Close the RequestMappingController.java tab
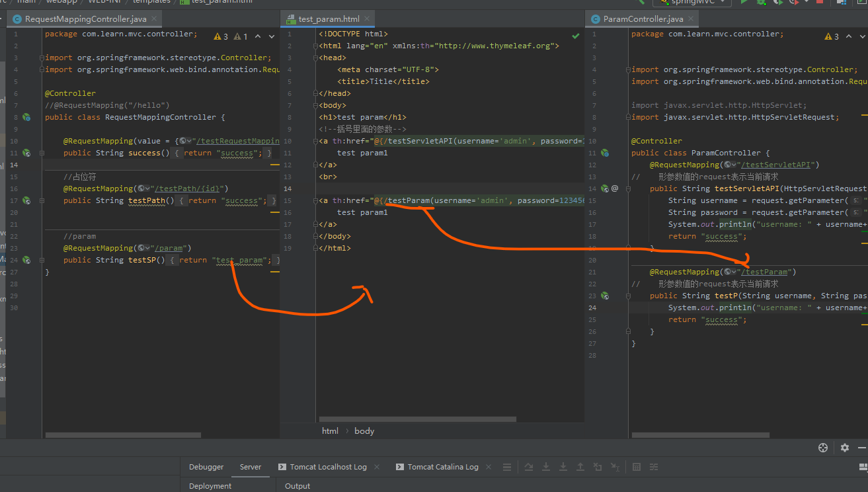The image size is (868, 492). 155,19
